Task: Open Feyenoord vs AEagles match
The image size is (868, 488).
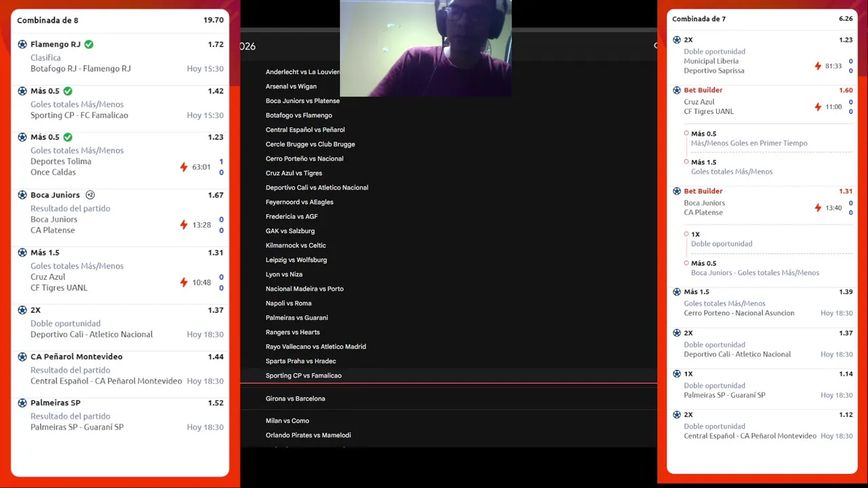Action: tap(300, 202)
